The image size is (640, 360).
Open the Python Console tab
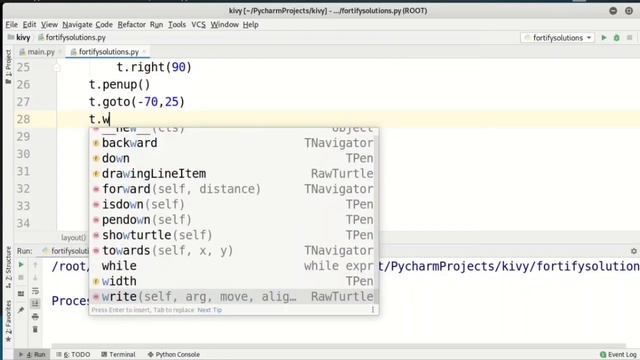tap(174, 354)
